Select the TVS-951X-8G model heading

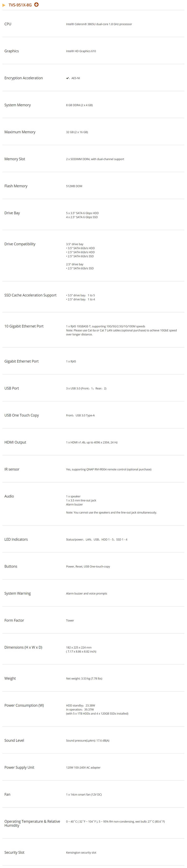[x=20, y=5]
